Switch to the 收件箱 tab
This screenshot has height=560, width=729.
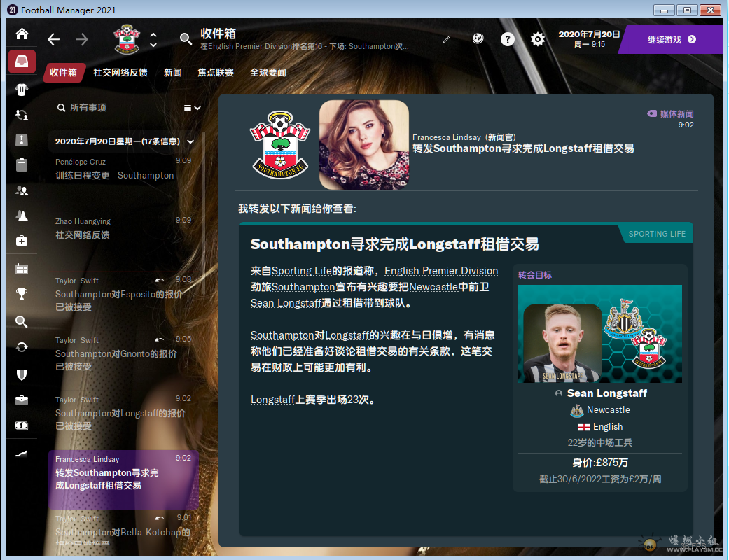pyautogui.click(x=63, y=73)
